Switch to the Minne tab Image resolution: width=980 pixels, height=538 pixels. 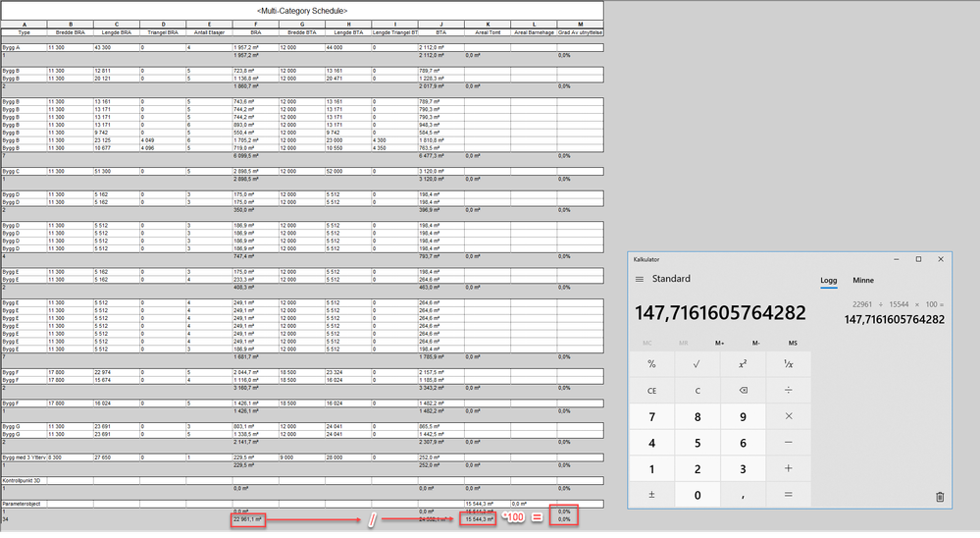pos(863,280)
